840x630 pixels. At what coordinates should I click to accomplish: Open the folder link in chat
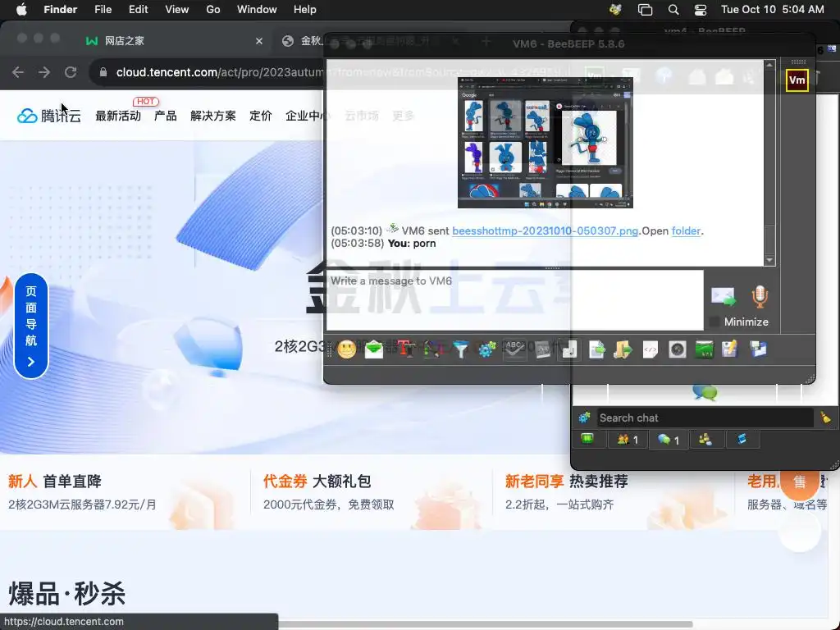(x=686, y=231)
